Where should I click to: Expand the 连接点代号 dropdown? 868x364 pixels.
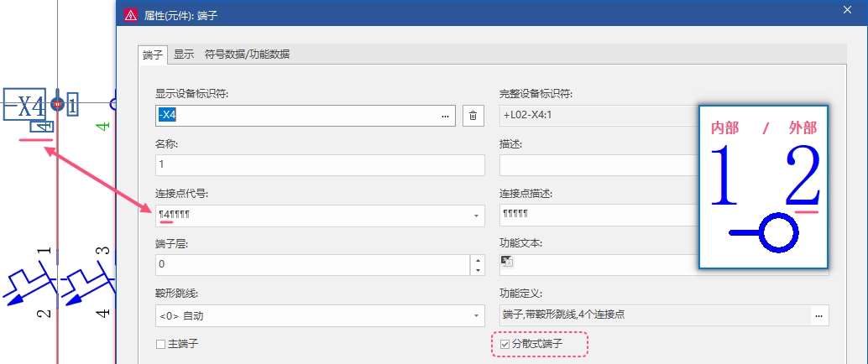pyautogui.click(x=476, y=216)
